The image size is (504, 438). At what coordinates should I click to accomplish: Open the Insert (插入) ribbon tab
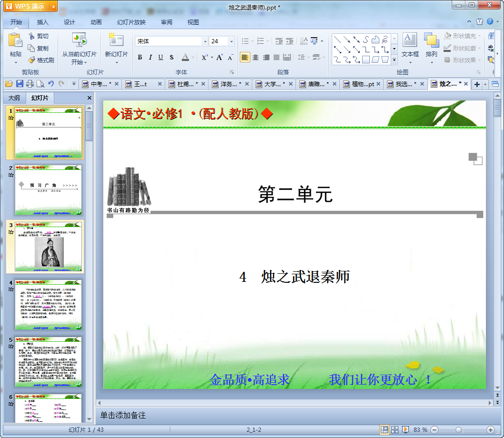(42, 22)
